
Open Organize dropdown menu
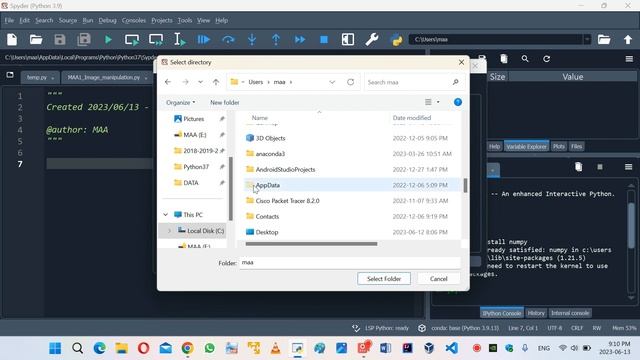(180, 102)
